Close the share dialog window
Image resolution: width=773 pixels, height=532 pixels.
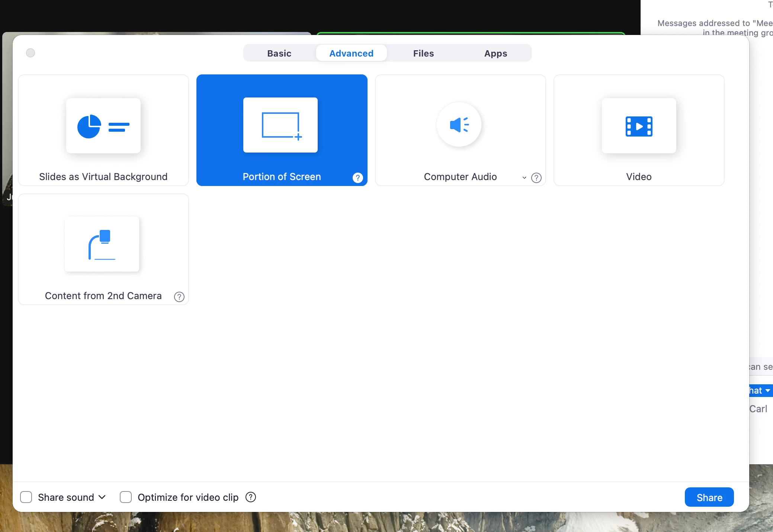(x=31, y=53)
